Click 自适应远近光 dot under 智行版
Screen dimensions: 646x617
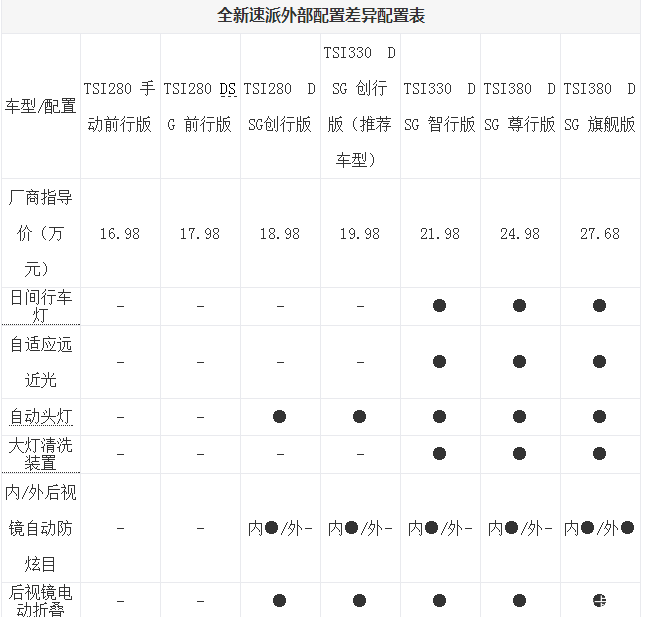coord(440,362)
